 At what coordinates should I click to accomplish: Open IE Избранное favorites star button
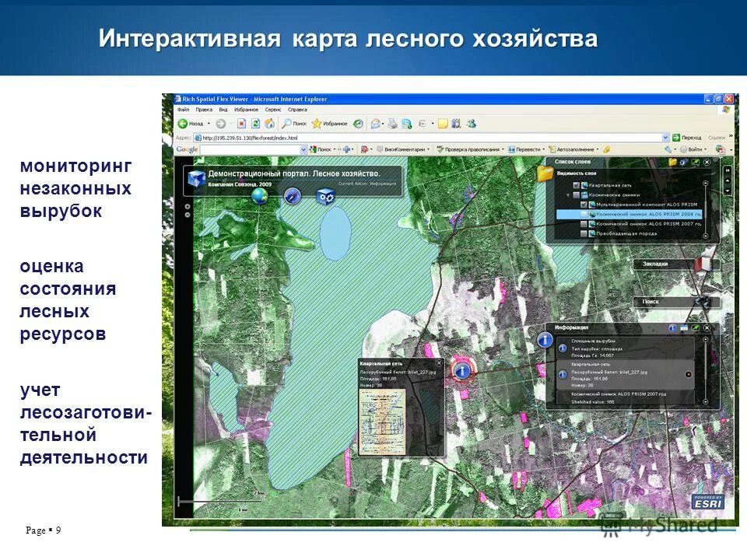(329, 124)
